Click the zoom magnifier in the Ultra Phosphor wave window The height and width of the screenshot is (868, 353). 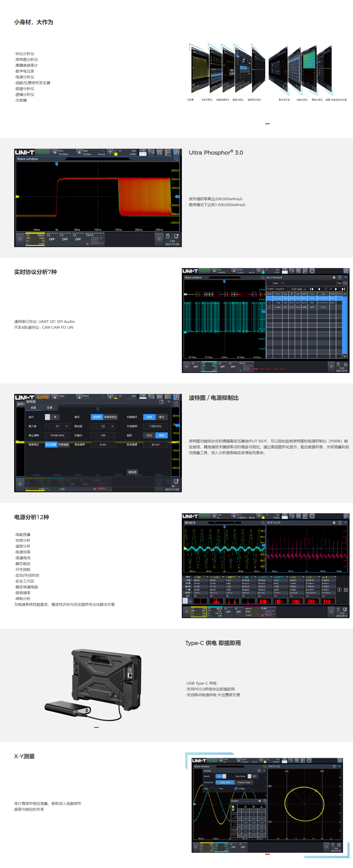[176, 159]
